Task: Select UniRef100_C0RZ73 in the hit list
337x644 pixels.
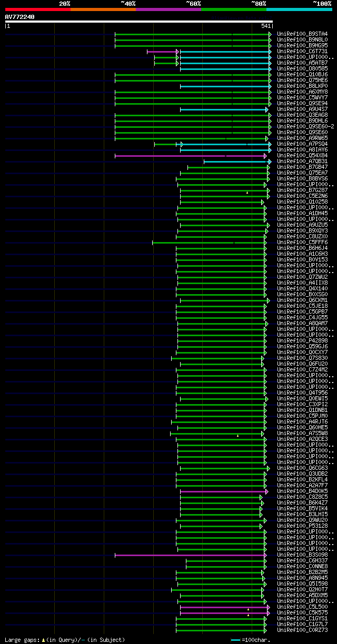Action: 302,630
